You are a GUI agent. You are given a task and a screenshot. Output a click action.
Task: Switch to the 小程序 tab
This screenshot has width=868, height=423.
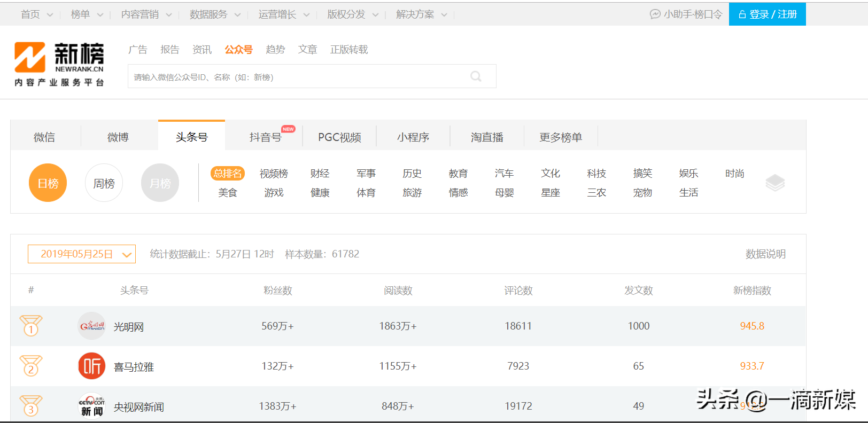[x=413, y=137]
